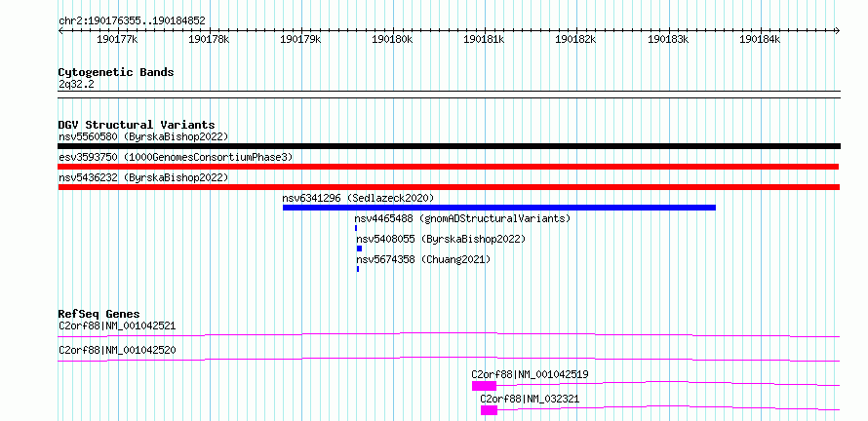This screenshot has height=421, width=868.
Task: Click the DGV Structural Variants track title
Action: [x=137, y=125]
